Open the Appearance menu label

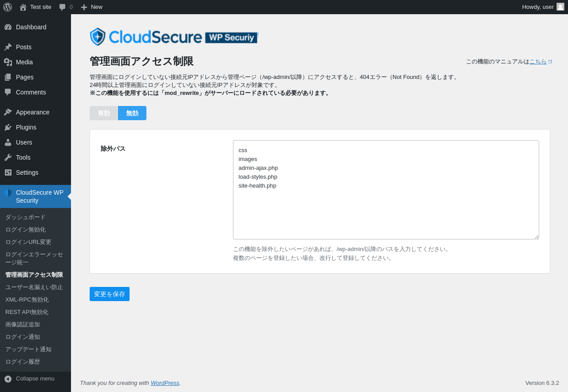(x=33, y=112)
